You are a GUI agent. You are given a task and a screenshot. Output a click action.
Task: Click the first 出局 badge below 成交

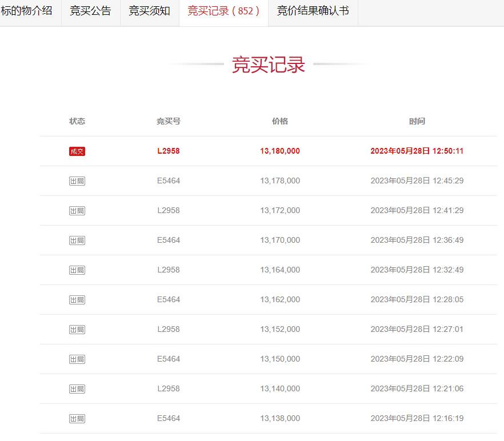(77, 181)
